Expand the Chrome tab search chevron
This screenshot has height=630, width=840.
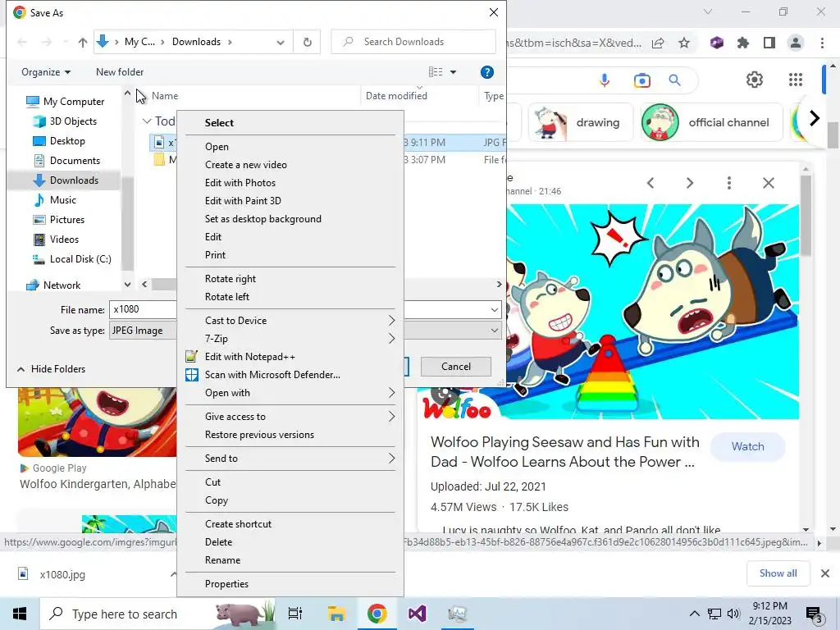(x=708, y=11)
